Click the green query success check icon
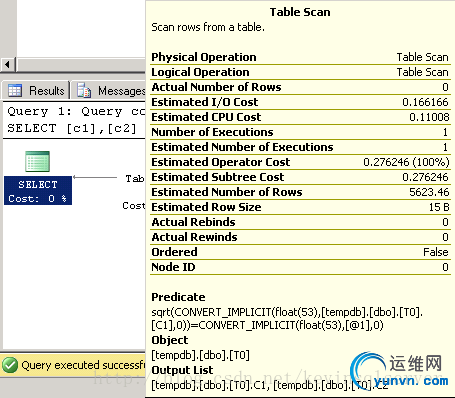The height and width of the screenshot is (398, 455). [10, 365]
